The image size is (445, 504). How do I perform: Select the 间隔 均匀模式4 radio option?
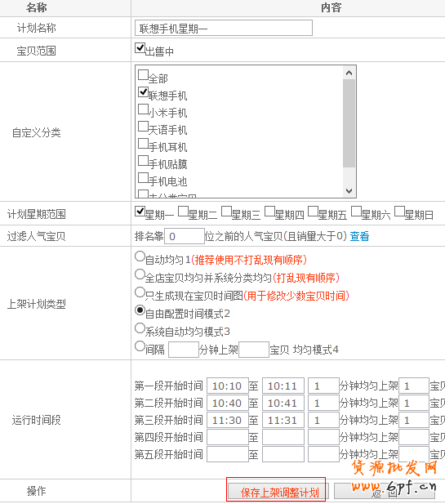(140, 346)
